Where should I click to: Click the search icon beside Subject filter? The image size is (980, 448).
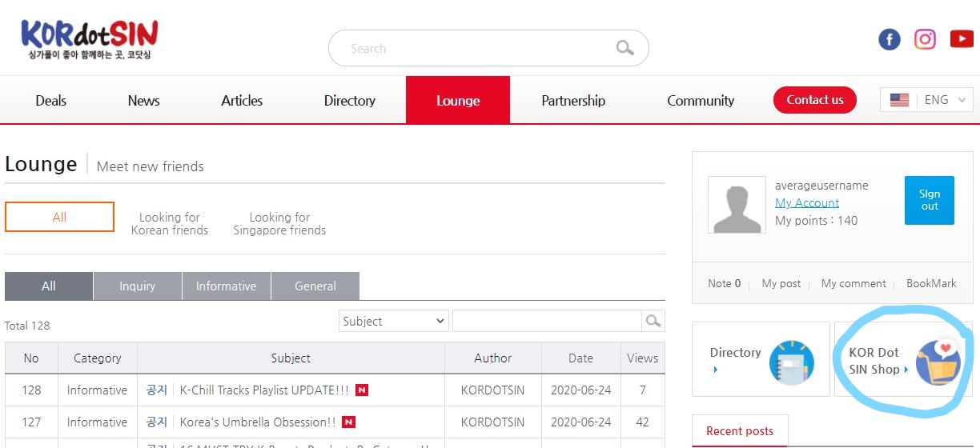point(653,321)
